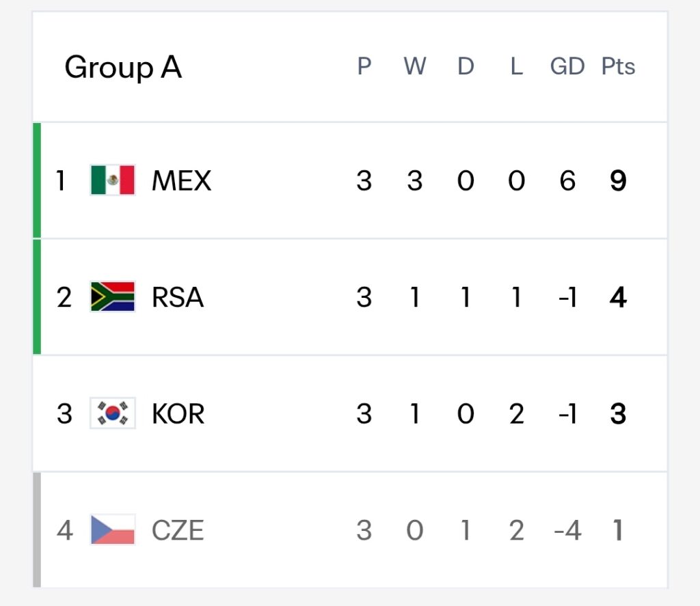Click the W column header

coord(415,66)
